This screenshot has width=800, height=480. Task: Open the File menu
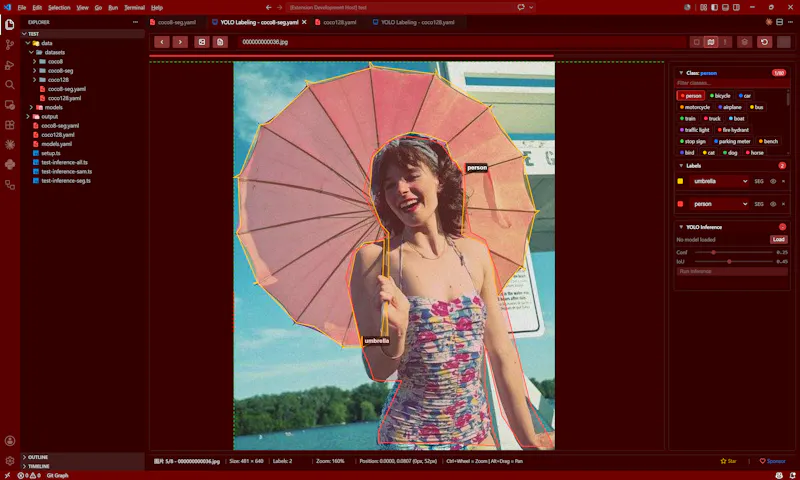pos(22,8)
